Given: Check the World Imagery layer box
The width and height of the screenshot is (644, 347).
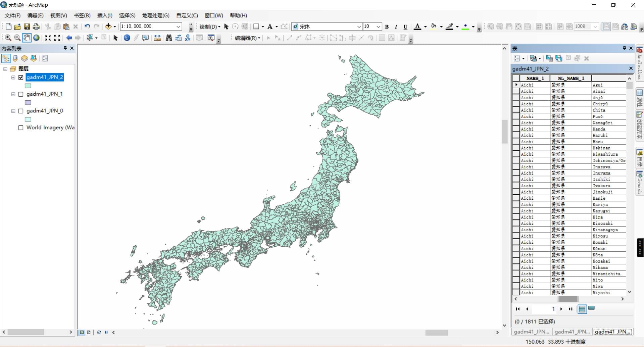Looking at the screenshot, I should point(21,128).
